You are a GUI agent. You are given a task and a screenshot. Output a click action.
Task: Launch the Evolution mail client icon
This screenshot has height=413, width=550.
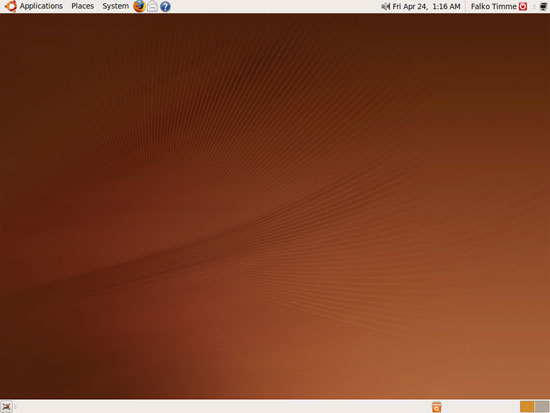[152, 6]
